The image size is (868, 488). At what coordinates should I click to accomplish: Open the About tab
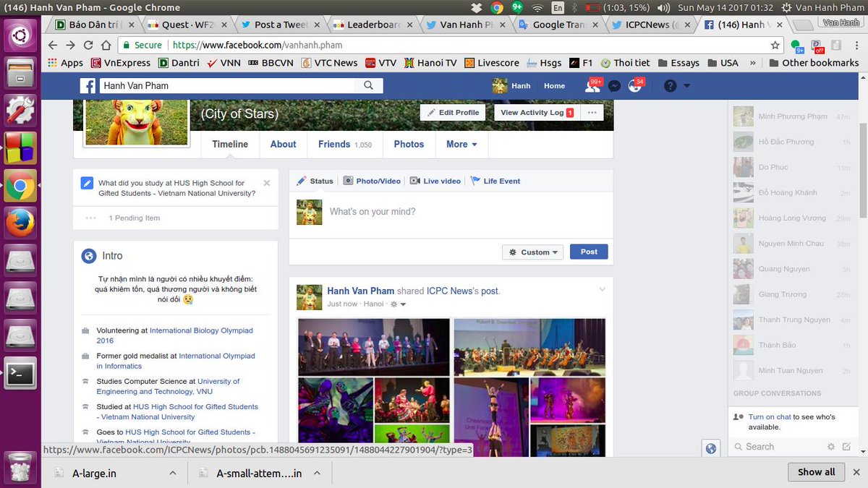[x=283, y=144]
